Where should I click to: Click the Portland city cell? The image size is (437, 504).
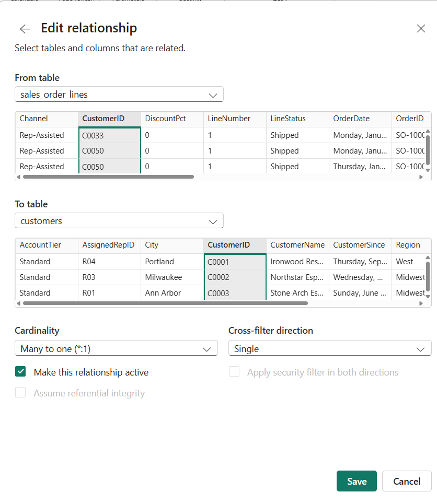click(172, 262)
